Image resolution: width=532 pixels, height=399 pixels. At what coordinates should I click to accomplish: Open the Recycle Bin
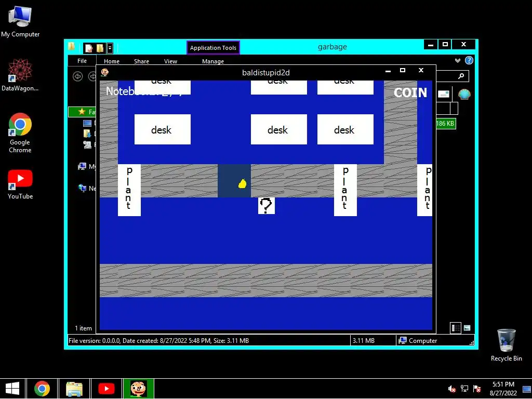pyautogui.click(x=506, y=345)
